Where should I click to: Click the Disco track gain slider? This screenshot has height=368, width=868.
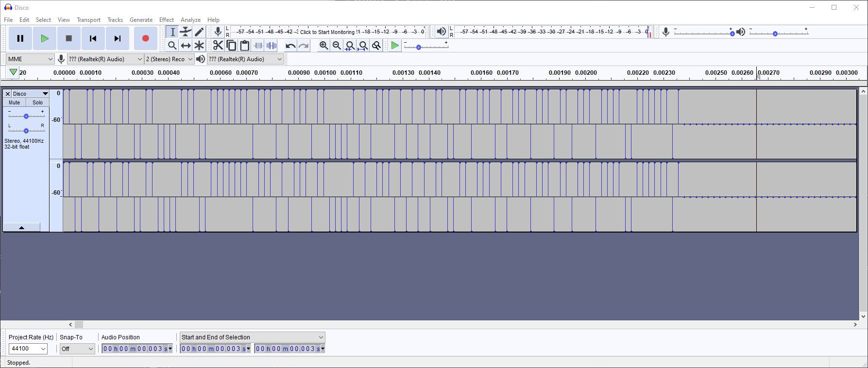tap(26, 116)
